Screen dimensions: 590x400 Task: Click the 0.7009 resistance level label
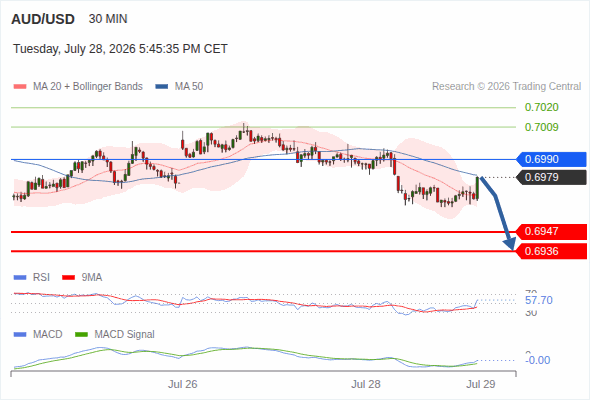(541, 128)
